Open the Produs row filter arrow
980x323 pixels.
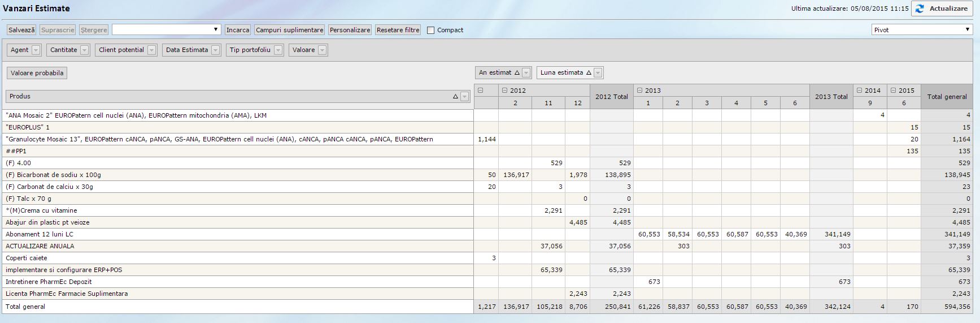[x=465, y=97]
